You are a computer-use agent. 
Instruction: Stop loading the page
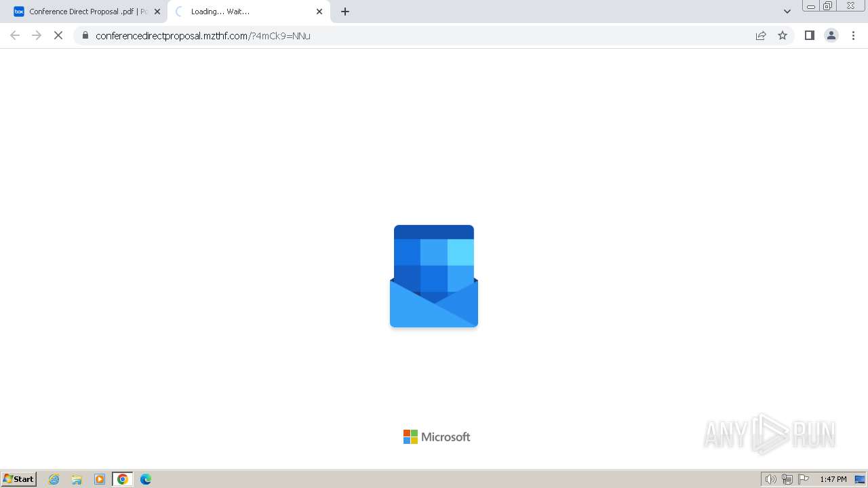58,35
